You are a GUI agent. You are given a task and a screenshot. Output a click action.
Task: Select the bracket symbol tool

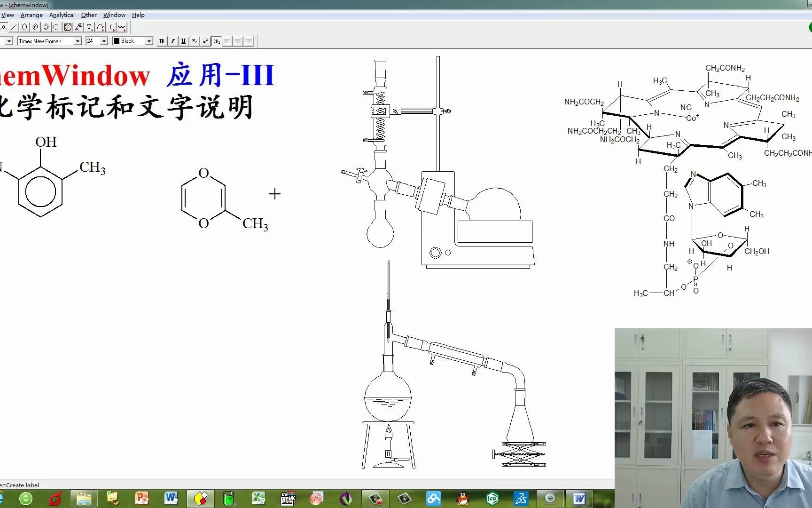111,27
